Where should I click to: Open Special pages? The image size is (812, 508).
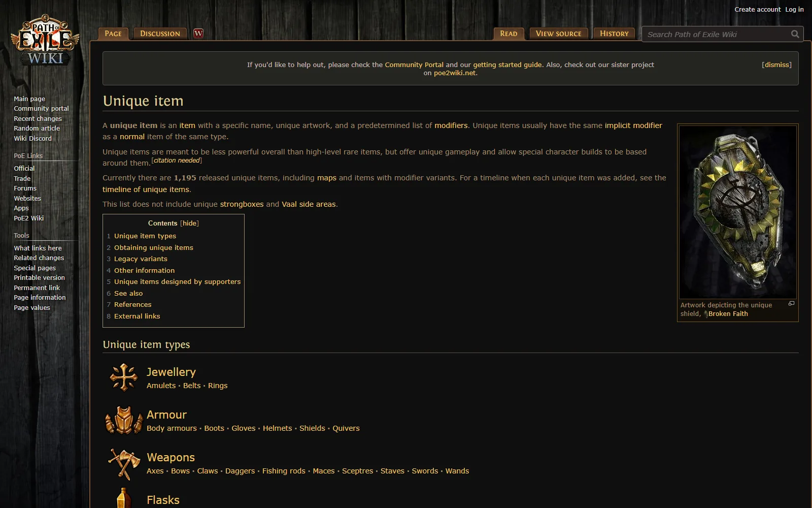pos(35,268)
